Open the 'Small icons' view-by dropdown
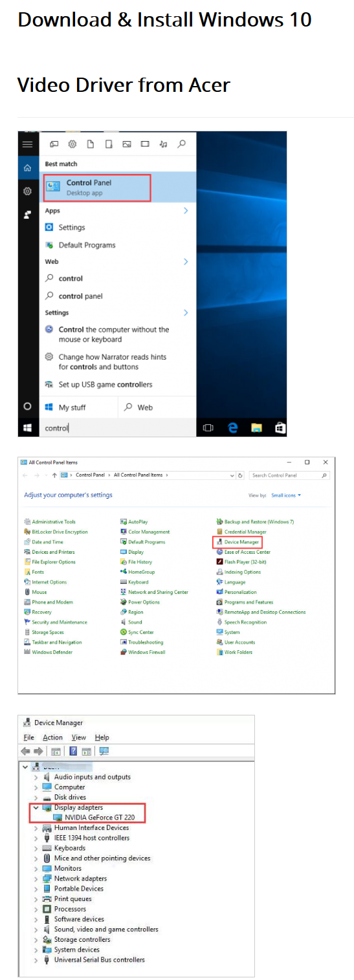Image resolution: width=354 pixels, height=980 pixels. (x=287, y=495)
